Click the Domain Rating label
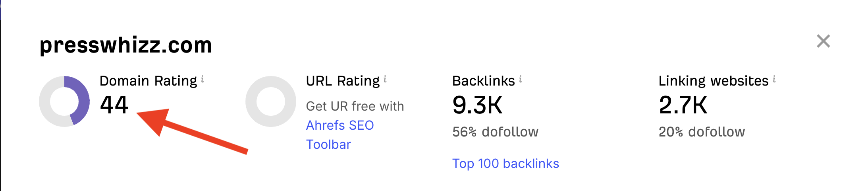This screenshot has width=868, height=191. pos(148,81)
